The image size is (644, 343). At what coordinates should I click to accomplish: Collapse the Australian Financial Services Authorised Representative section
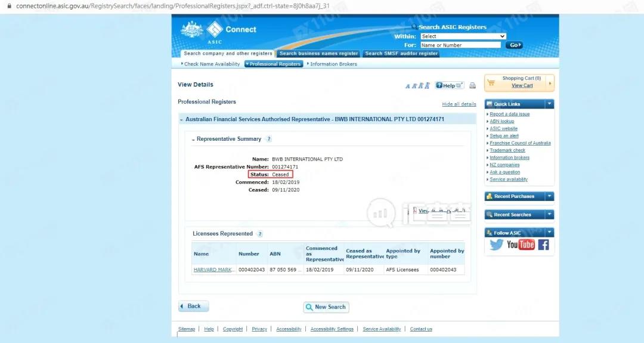[181, 119]
